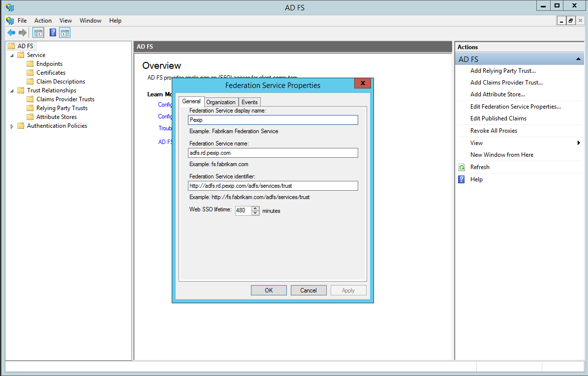Close the Federation Service Properties dialog
Viewport: 588px width, 376px height.
[363, 83]
